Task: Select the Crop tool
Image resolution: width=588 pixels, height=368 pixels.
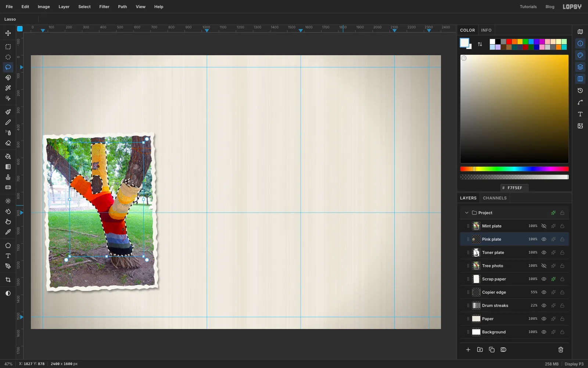Action: 8,280
